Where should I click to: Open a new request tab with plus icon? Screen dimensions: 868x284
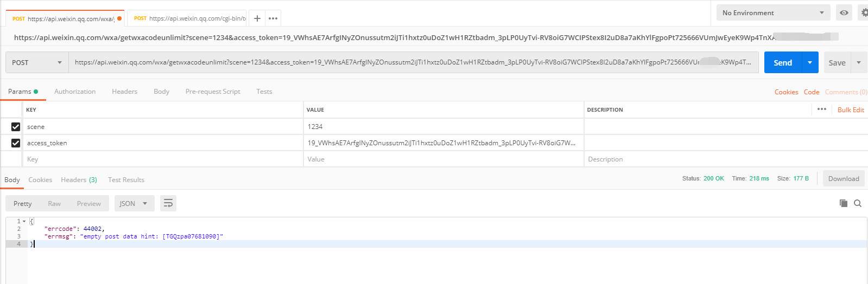tap(257, 18)
